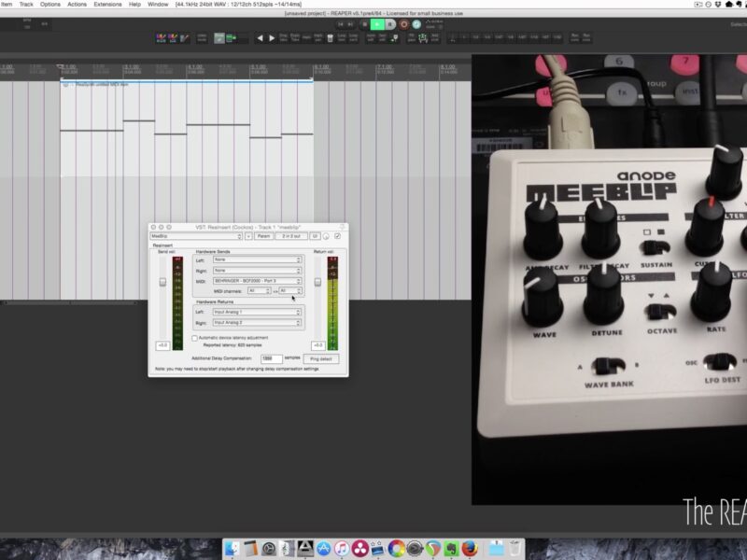Click the Send vol slider handle

click(162, 282)
